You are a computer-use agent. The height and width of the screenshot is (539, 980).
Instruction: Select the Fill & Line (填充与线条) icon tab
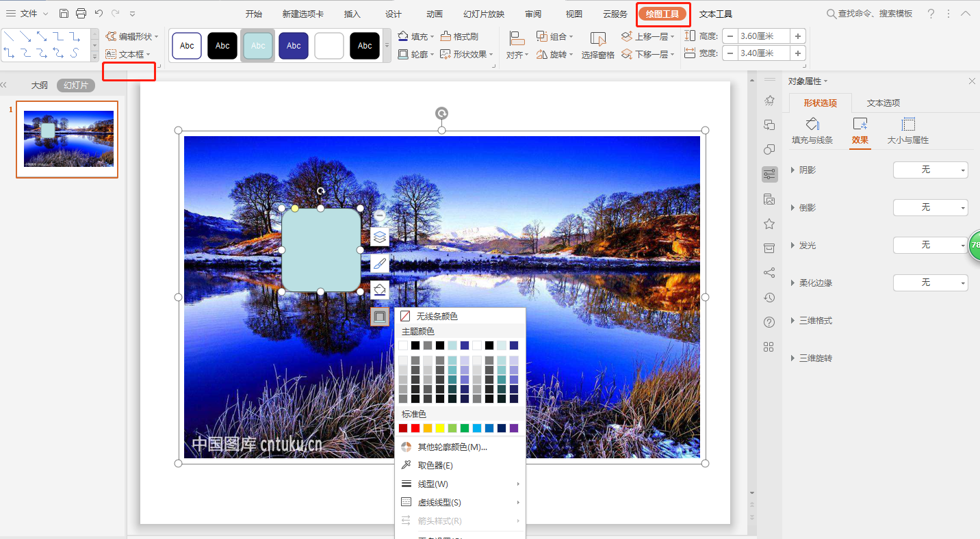tap(812, 131)
